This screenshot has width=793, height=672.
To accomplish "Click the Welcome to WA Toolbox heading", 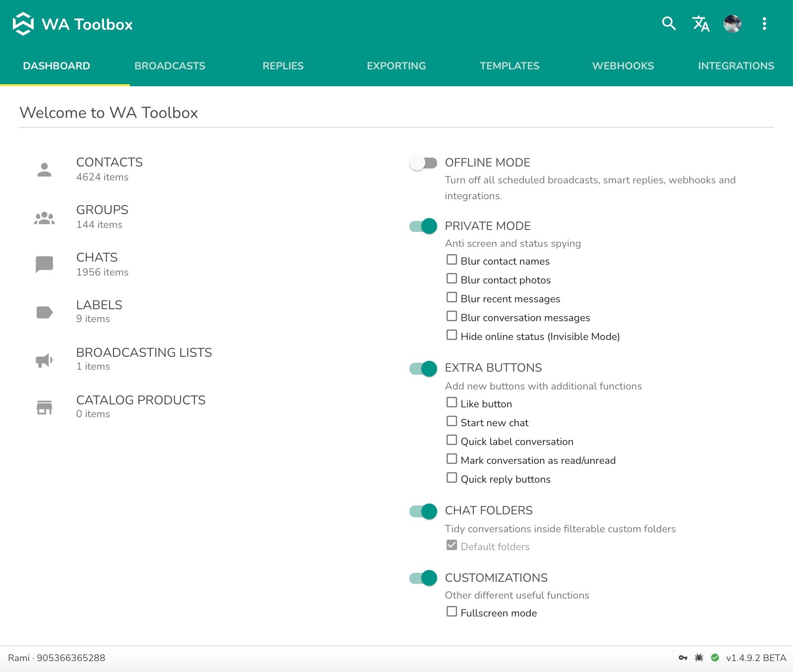I will 109,112.
